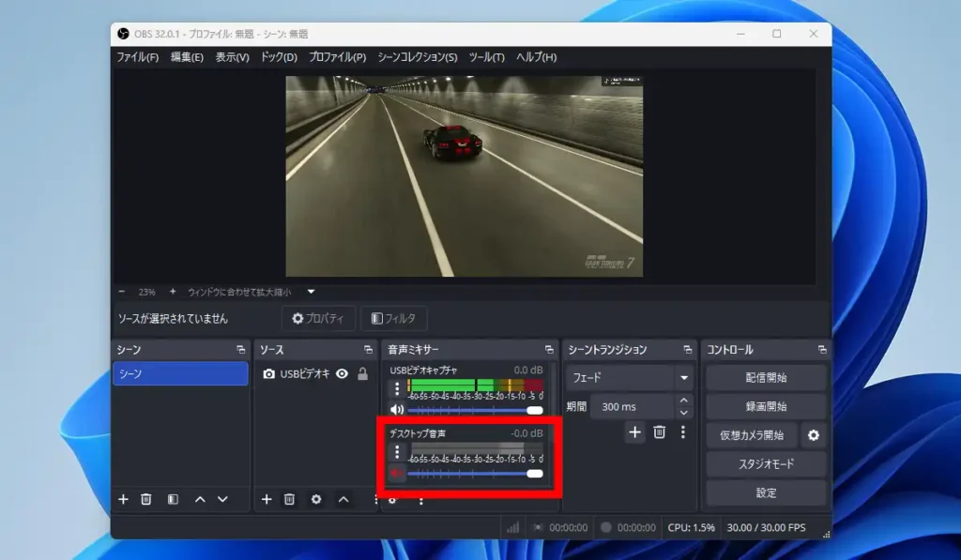Open the フェード transition dropdown

(x=631, y=378)
